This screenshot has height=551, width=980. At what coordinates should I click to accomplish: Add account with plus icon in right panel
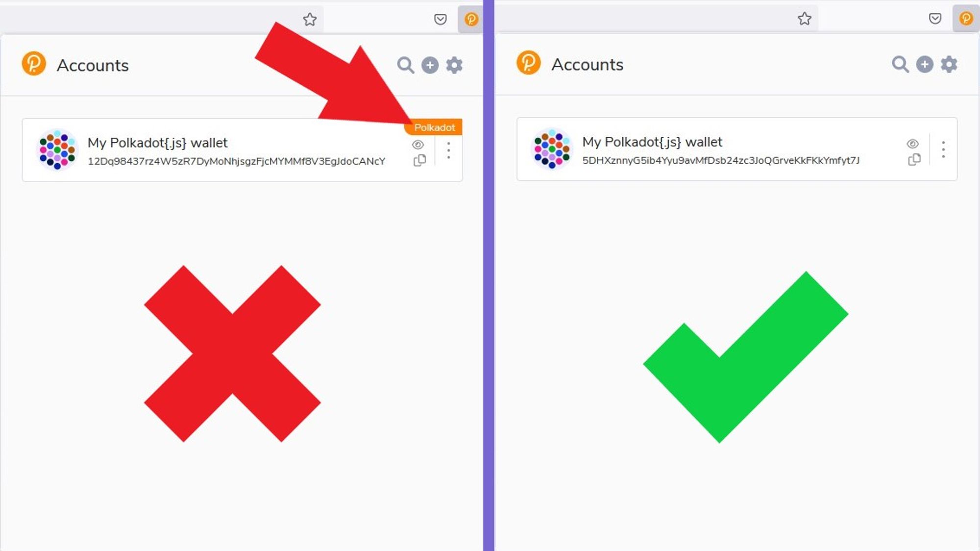[x=925, y=64]
